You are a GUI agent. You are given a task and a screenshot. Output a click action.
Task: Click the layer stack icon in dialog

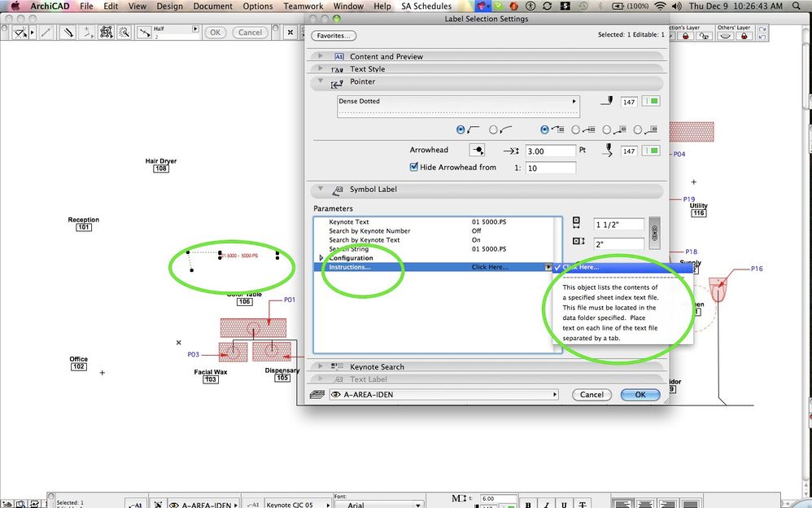pos(317,395)
